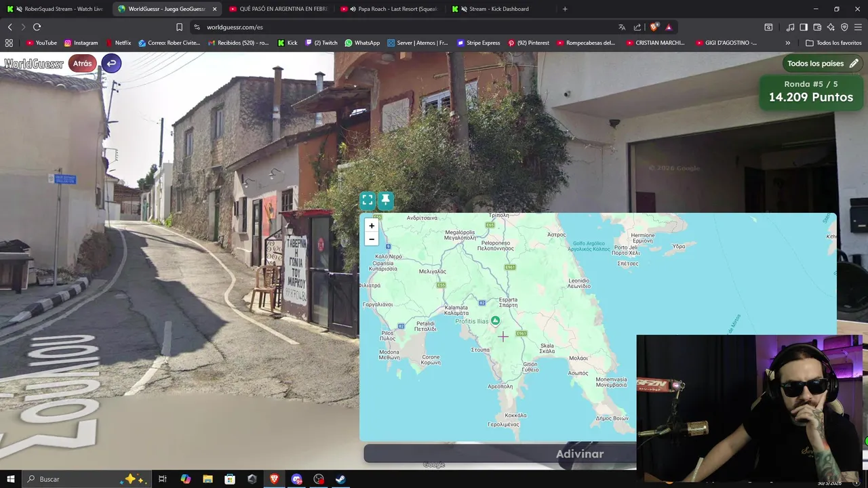
Task: Click the translate page icon
Action: click(x=622, y=27)
